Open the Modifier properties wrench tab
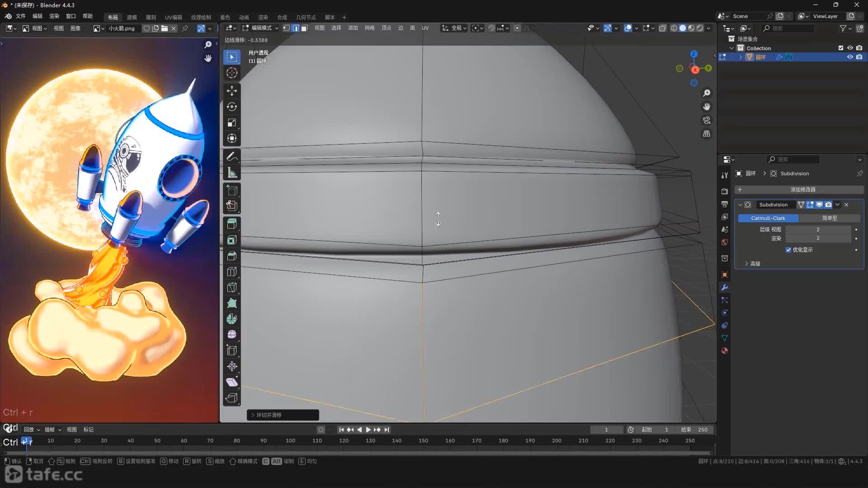868x488 pixels. click(x=725, y=287)
